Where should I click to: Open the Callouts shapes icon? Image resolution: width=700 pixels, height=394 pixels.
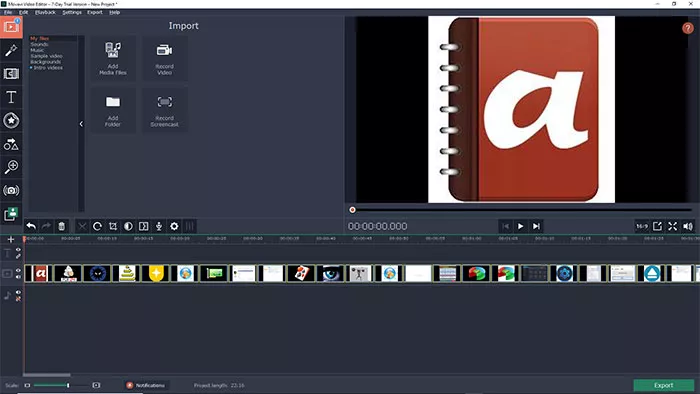coord(11,144)
